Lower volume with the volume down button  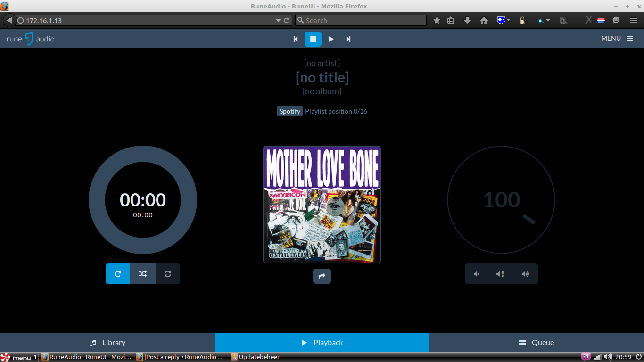(477, 274)
